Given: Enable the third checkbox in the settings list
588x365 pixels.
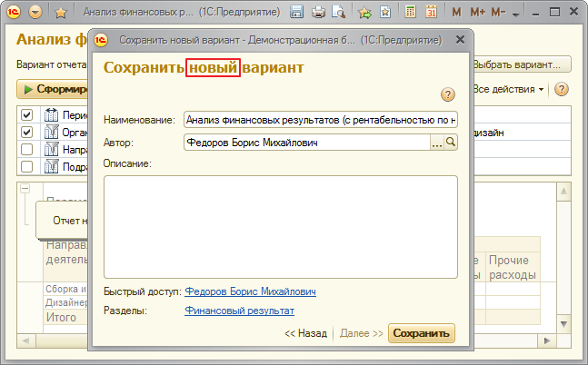Looking at the screenshot, I should pos(27,150).
